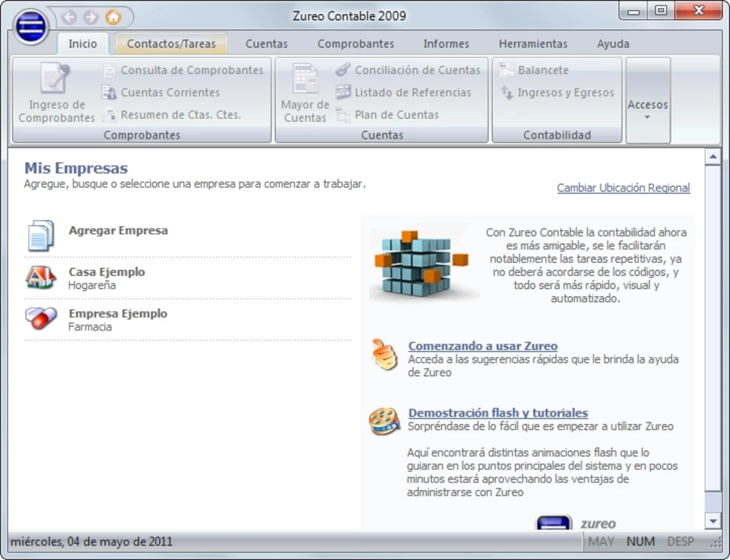
Task: Click the Conciliación de Cuentas label
Action: [x=417, y=70]
